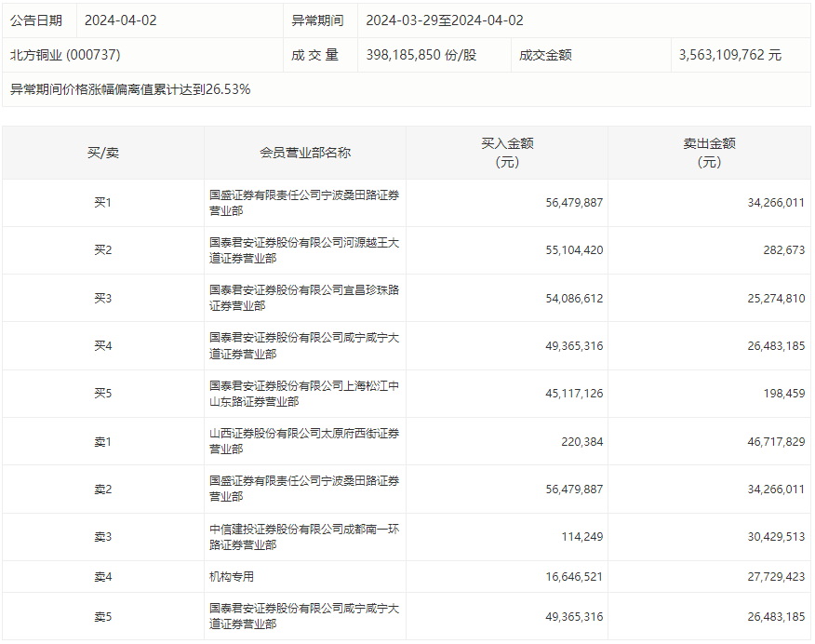The height and width of the screenshot is (644, 815).
Task: Select sell amount 198,459
Action: [783, 394]
